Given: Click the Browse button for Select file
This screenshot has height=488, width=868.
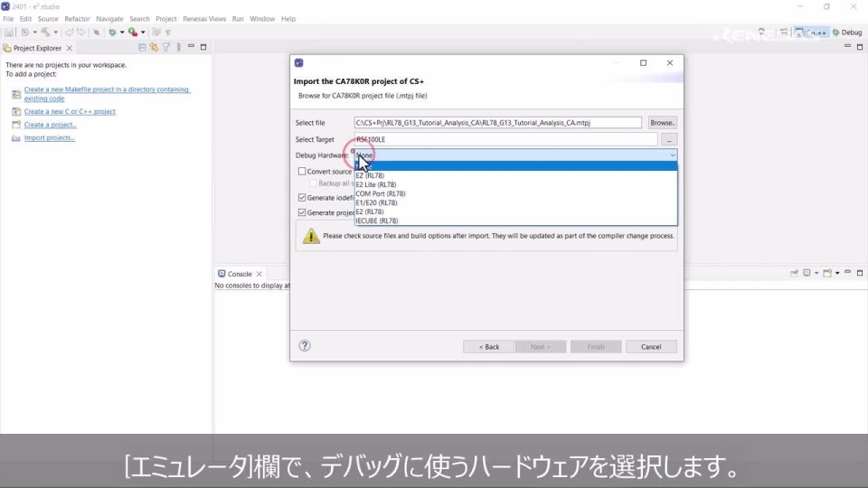Looking at the screenshot, I should [662, 123].
